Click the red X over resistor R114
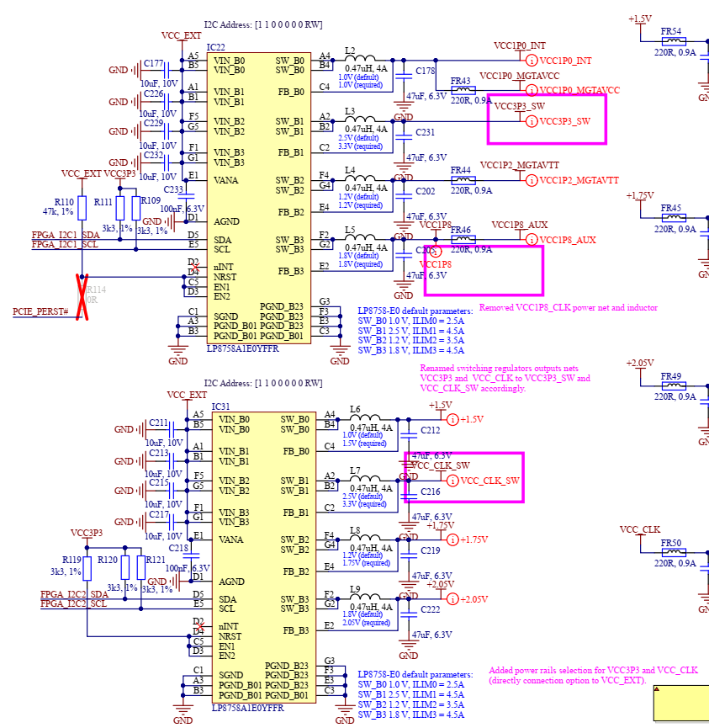709x728 pixels. pos(83,296)
